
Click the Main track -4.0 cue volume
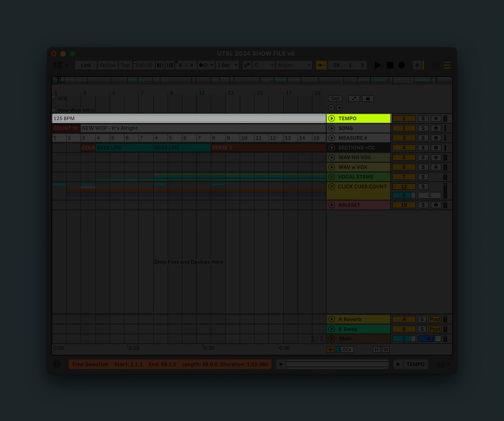(430, 339)
